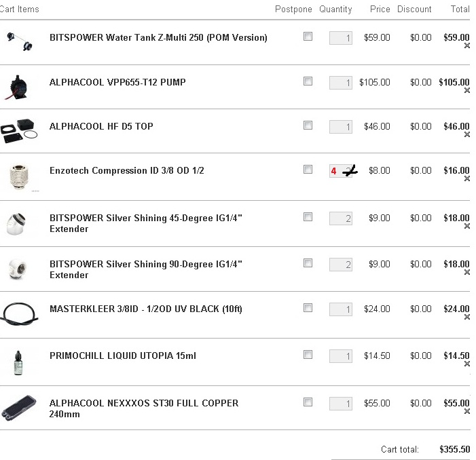
Task: Click quantity field for Enzotech Compression
Action: coord(341,171)
